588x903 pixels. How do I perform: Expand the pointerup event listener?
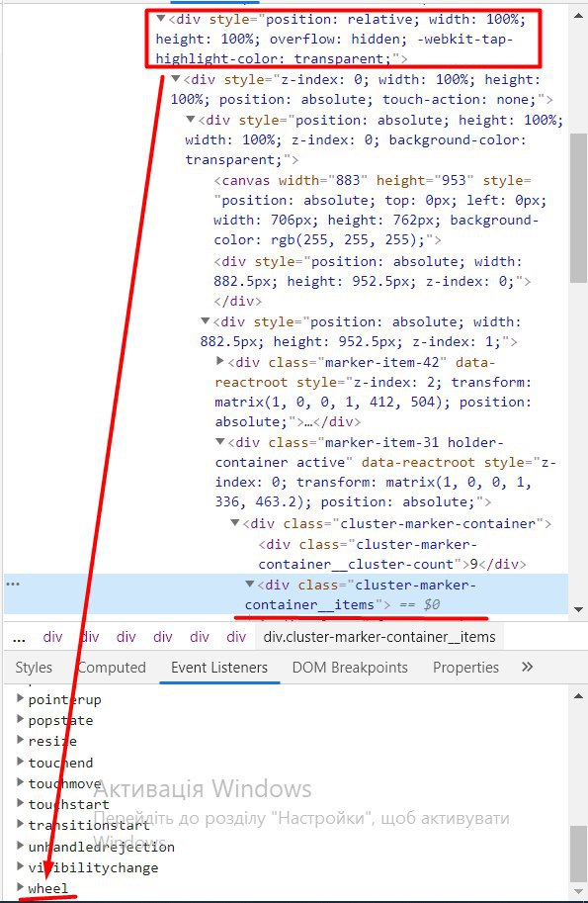point(20,698)
